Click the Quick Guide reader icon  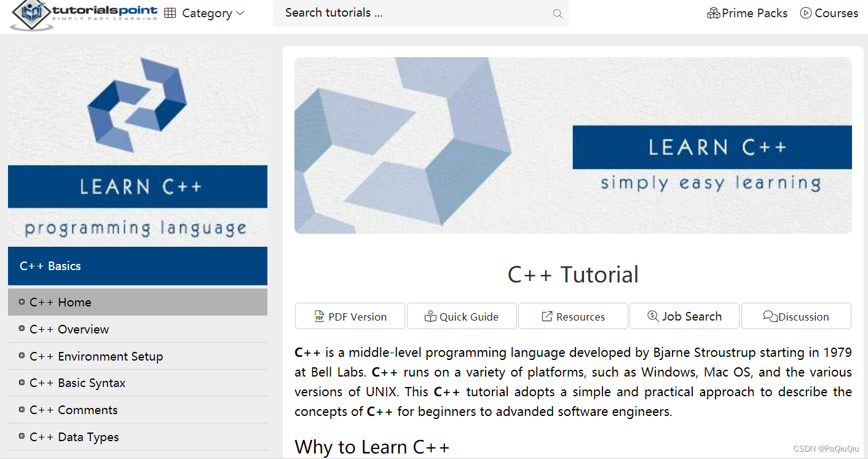coord(430,316)
